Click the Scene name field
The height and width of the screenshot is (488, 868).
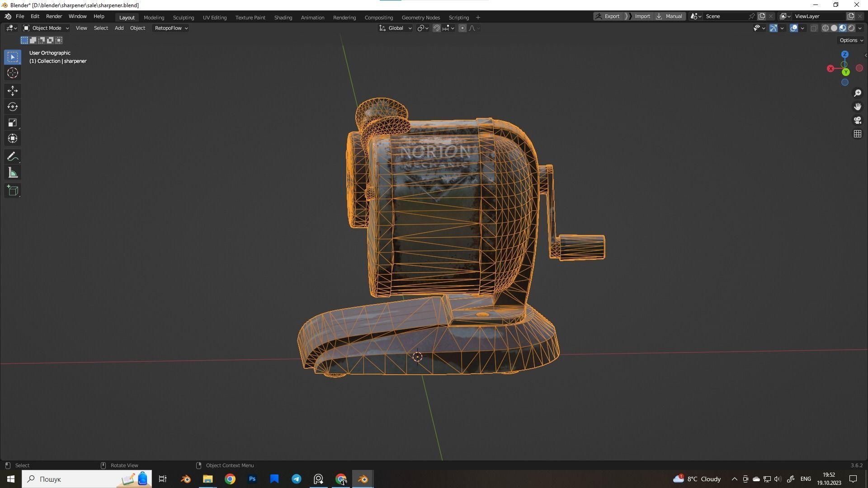725,16
